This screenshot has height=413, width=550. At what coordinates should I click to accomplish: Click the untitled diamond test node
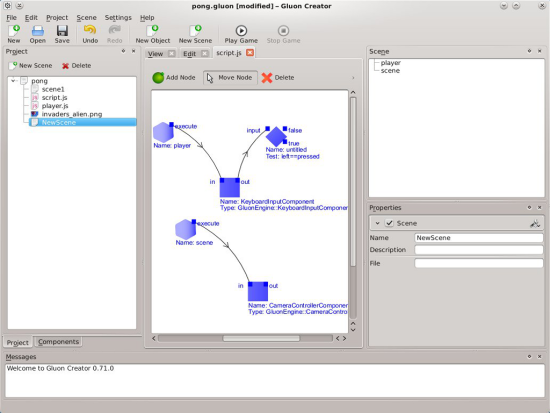click(276, 136)
